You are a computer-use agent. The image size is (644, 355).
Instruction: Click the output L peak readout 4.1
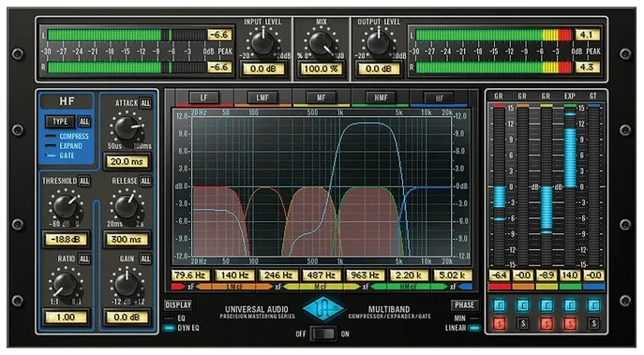tap(587, 35)
